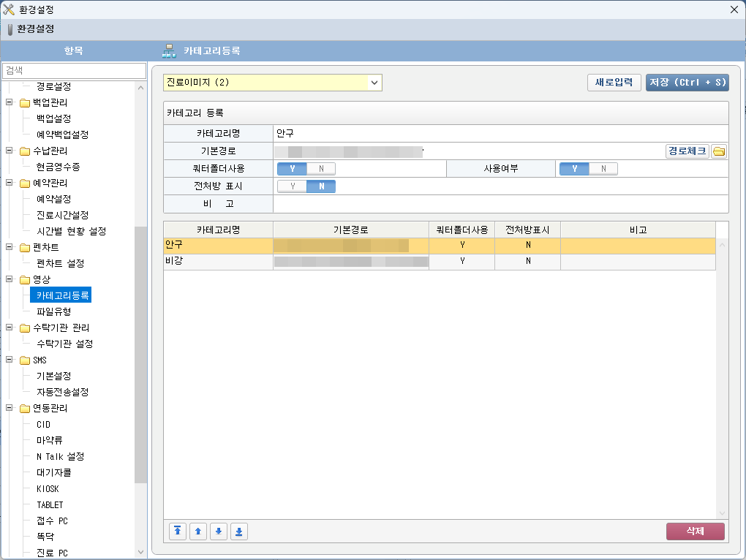The height and width of the screenshot is (560, 746).
Task: Open the 진료이미지 (2) dropdown
Action: 374,83
